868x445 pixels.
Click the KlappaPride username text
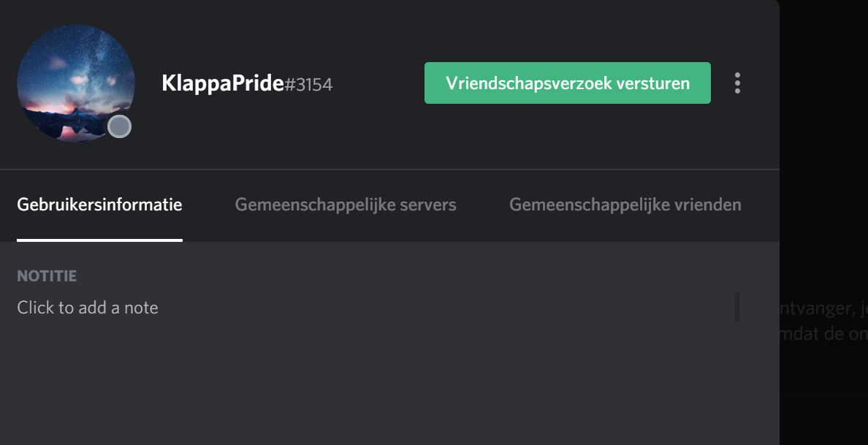tap(223, 83)
